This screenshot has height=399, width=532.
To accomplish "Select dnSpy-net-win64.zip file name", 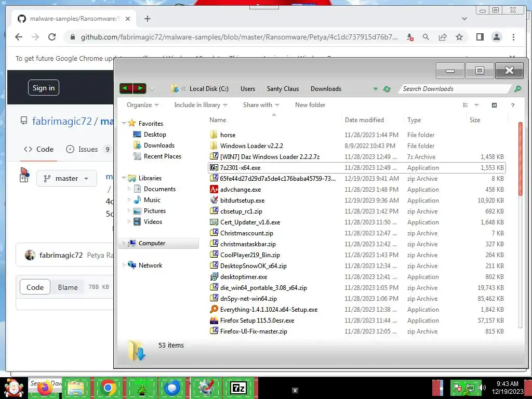I will click(248, 299).
